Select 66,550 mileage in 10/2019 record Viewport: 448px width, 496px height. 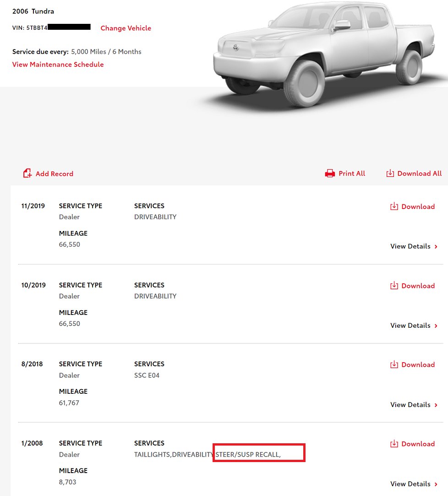coord(70,324)
